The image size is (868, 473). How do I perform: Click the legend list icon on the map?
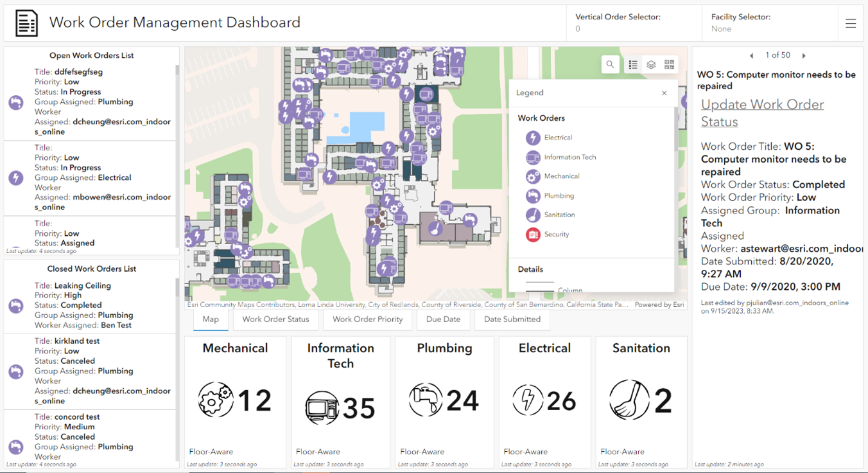pos(633,64)
